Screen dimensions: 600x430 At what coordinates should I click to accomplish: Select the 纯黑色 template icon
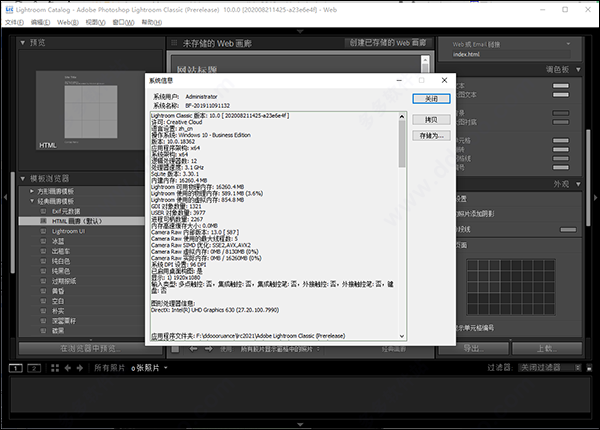click(x=44, y=271)
